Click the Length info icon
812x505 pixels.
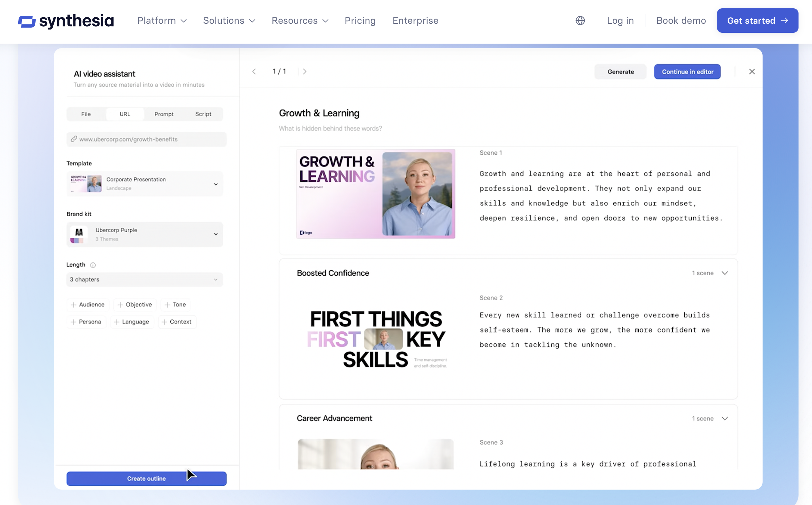(93, 265)
